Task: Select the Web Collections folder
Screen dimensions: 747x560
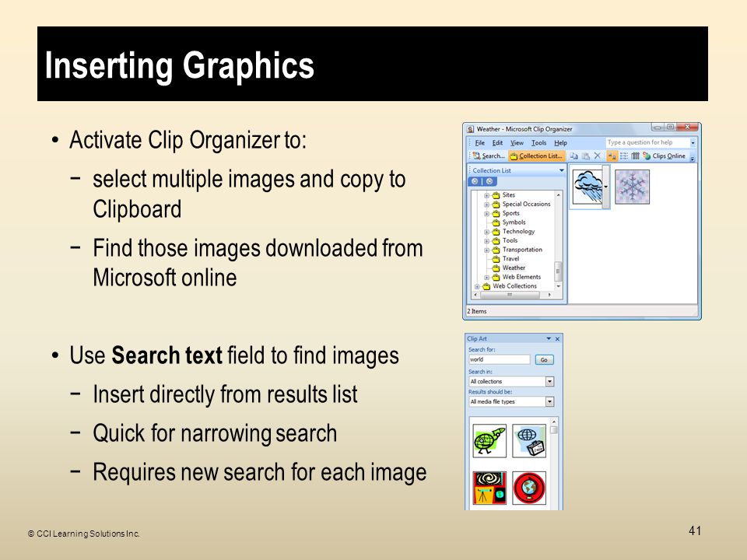Action: pyautogui.click(x=510, y=285)
